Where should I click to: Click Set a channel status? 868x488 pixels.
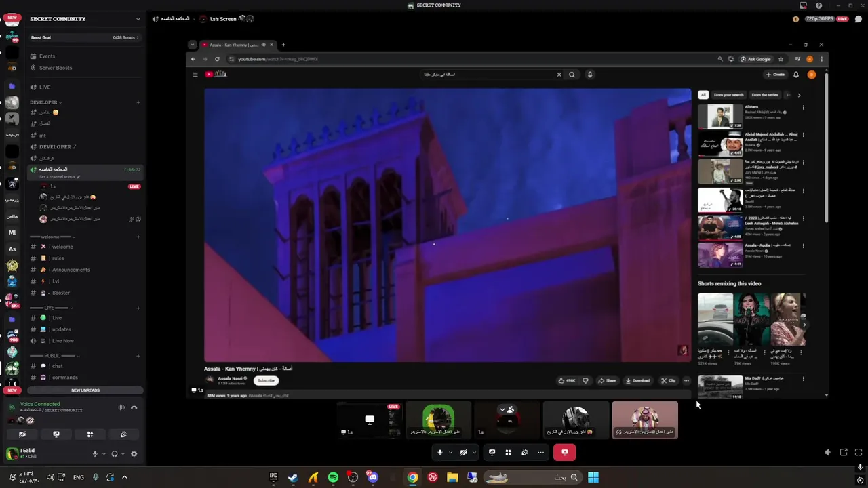60,177
